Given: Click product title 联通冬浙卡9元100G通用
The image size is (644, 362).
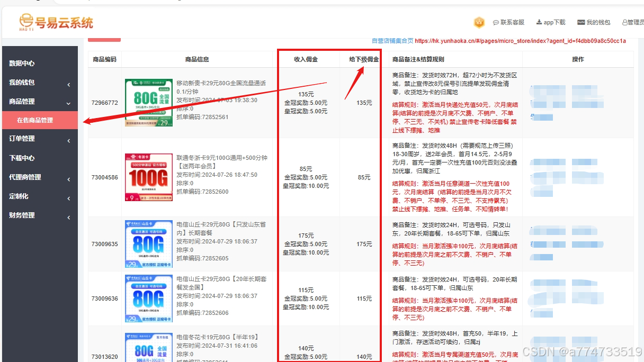Looking at the screenshot, I should pos(222,162).
